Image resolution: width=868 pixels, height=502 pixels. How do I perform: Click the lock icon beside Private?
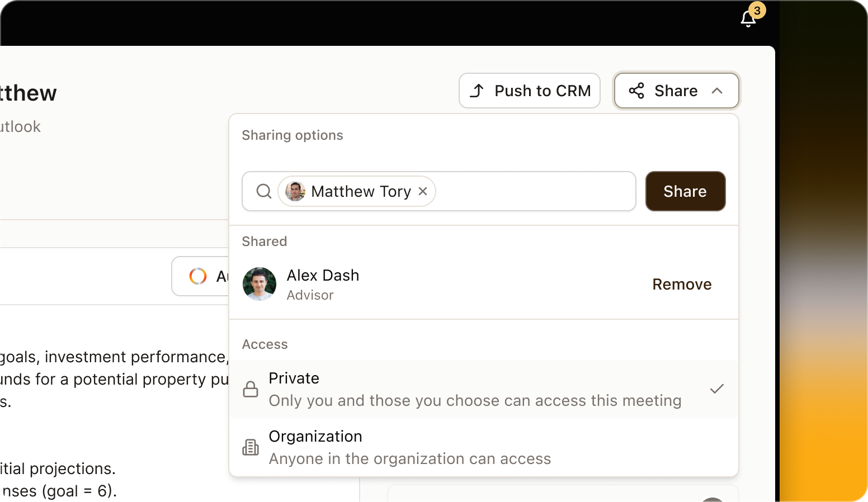click(251, 389)
